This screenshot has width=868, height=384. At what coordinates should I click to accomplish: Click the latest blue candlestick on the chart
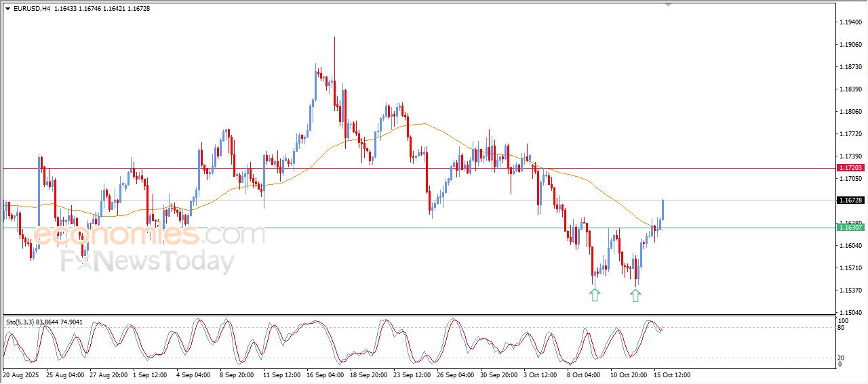[663, 210]
